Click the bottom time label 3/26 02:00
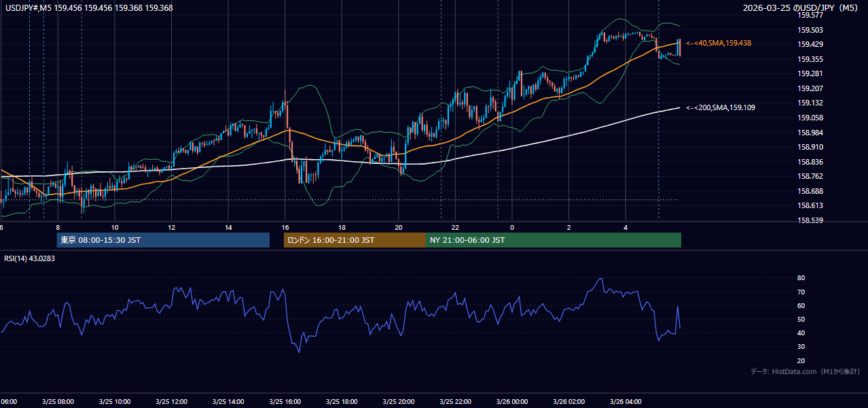The image size is (868, 408). [x=569, y=402]
